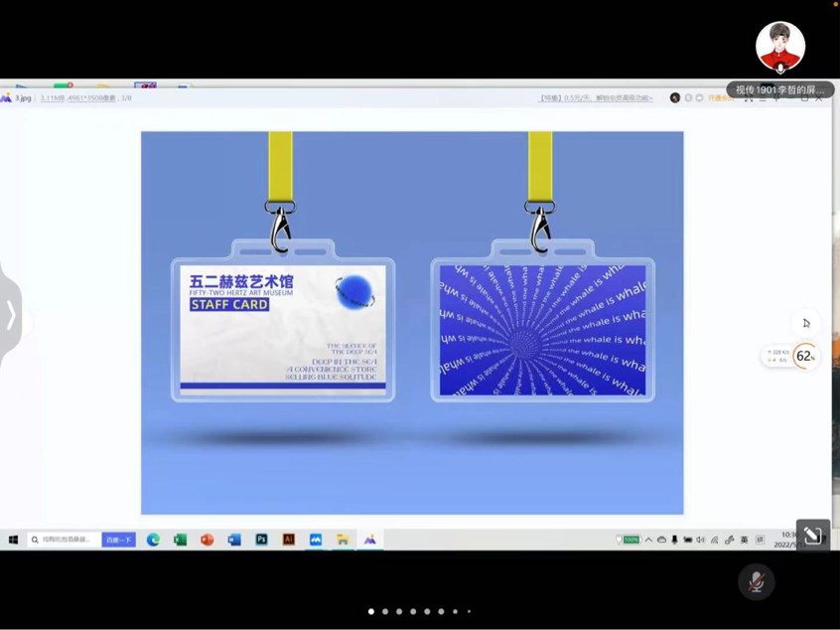Viewport: 840px width, 630px height.
Task: Click the 62% memory usage widget
Action: [804, 356]
